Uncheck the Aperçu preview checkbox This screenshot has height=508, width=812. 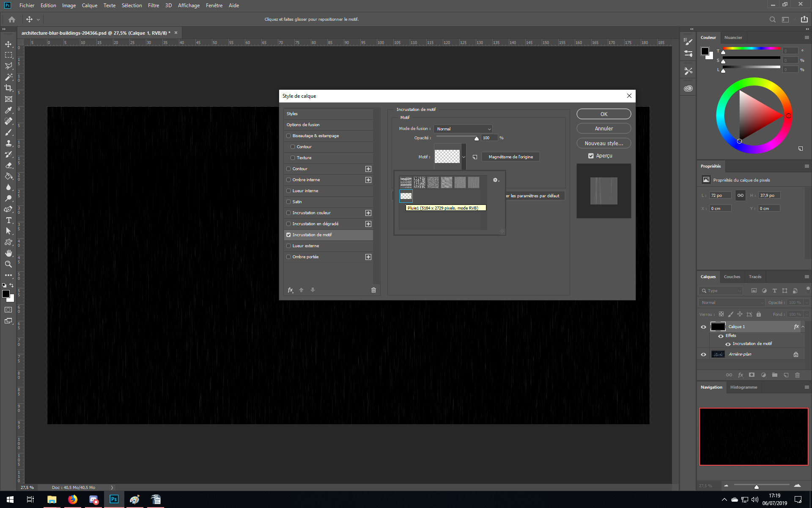(x=591, y=156)
